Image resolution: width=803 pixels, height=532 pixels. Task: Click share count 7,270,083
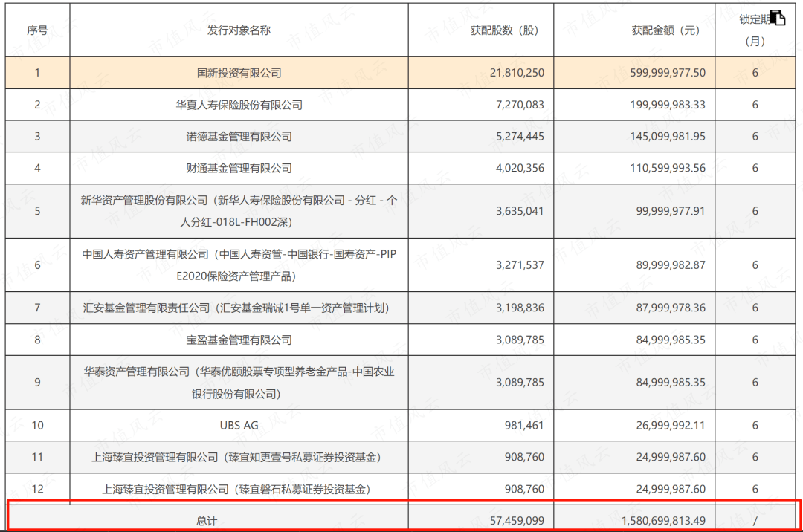(520, 105)
